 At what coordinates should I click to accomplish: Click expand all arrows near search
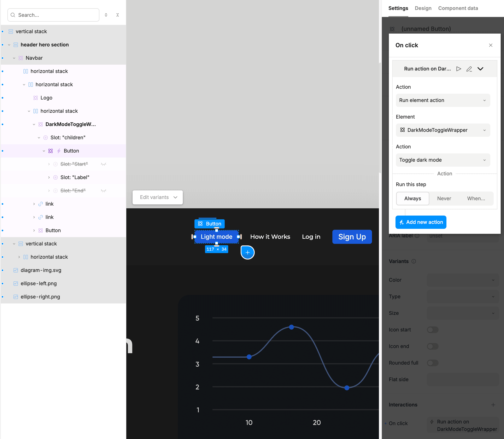point(106,15)
